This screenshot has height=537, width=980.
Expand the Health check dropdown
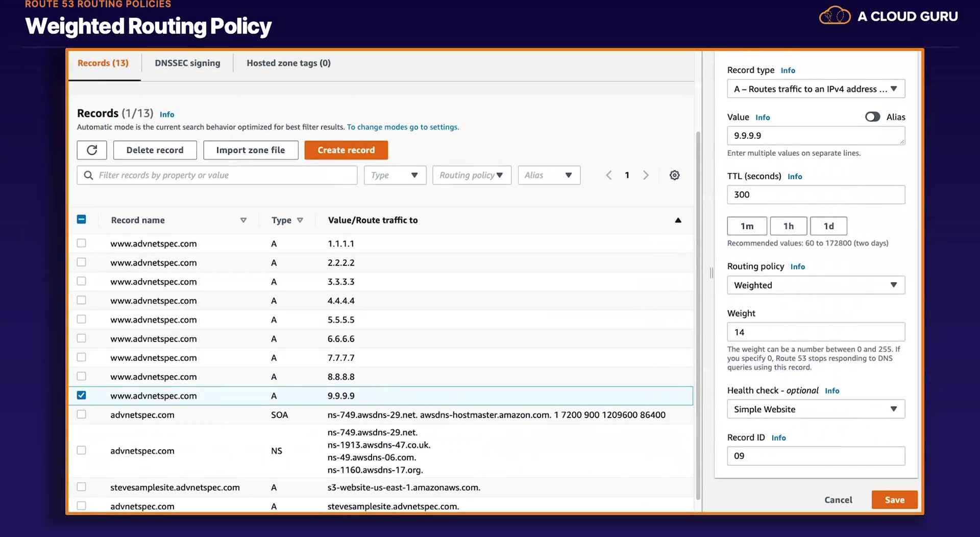816,409
